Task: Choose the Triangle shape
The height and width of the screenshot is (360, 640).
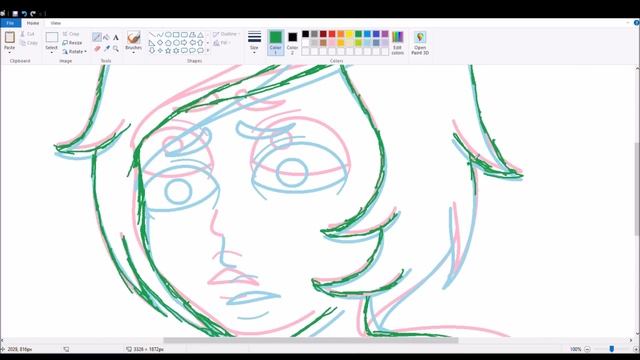Action: click(x=200, y=35)
